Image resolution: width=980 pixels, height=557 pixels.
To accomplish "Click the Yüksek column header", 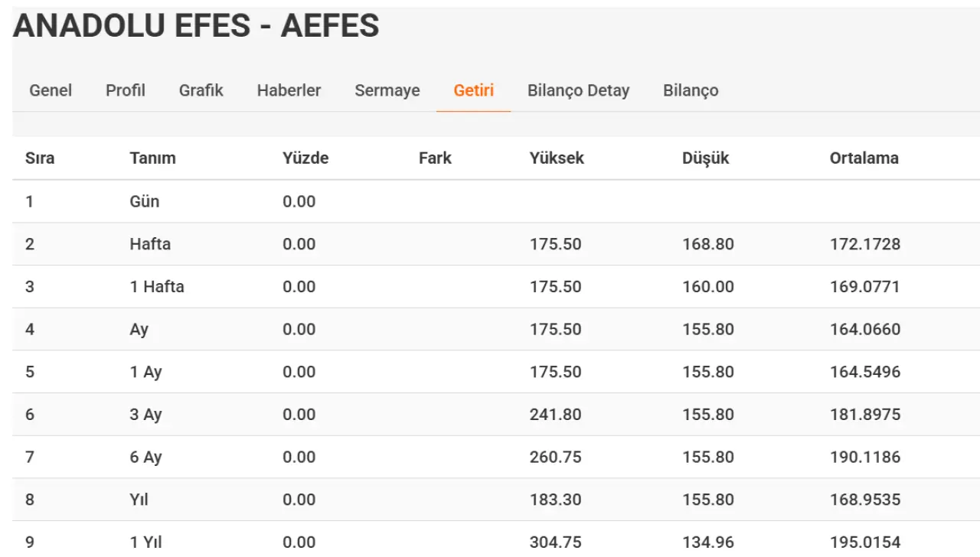I will click(x=557, y=158).
